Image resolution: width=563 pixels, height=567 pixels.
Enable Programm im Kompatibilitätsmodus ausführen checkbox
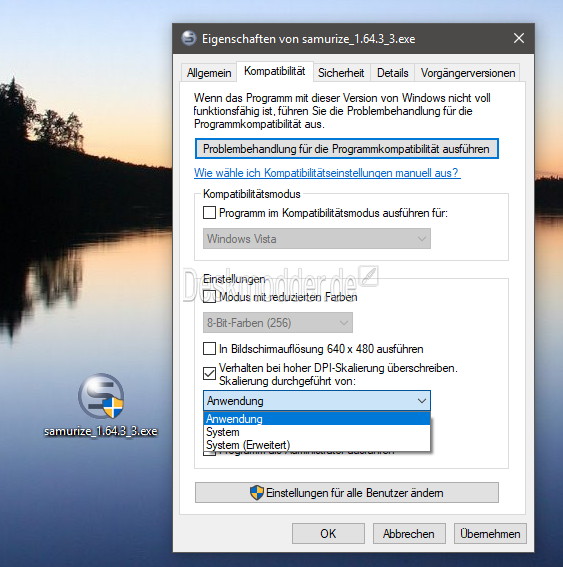(x=209, y=213)
